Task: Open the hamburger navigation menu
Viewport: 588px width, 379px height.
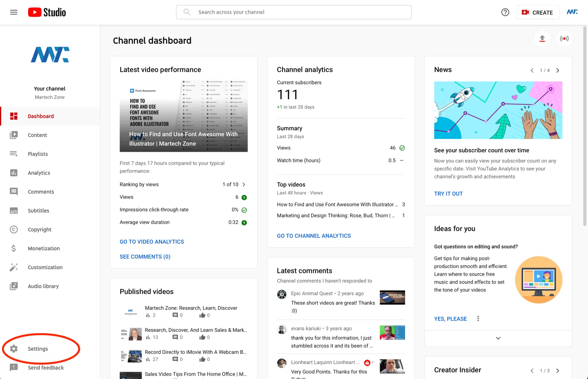Action: coord(13,12)
